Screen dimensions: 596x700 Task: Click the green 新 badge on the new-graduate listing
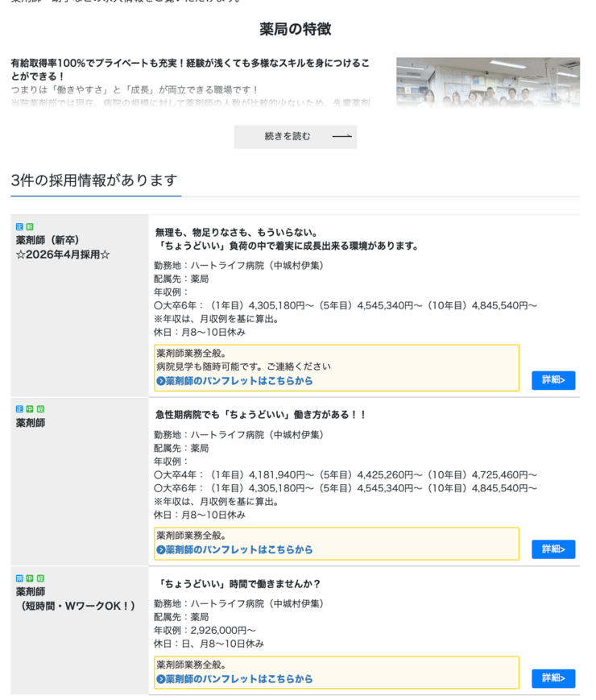(x=30, y=227)
